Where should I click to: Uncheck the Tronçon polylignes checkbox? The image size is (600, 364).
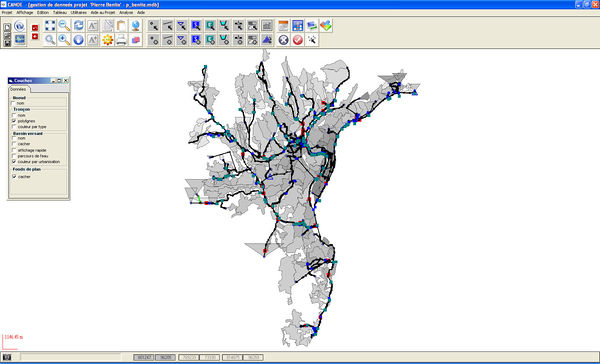point(14,121)
